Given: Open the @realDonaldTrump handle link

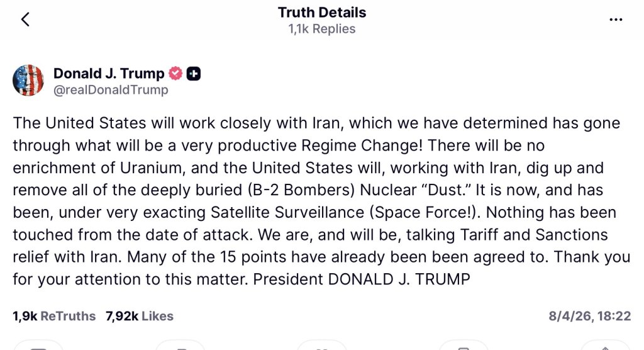Looking at the screenshot, I should point(111,90).
